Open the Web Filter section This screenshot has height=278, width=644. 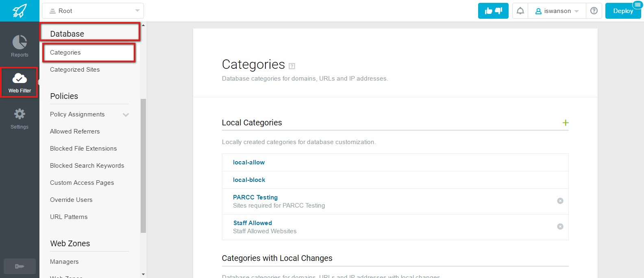pos(20,82)
